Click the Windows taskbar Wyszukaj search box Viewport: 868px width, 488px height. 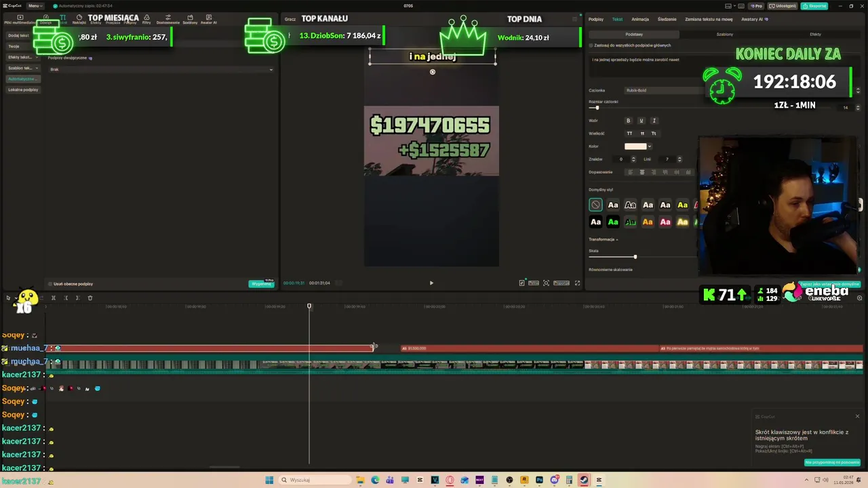[x=314, y=480]
